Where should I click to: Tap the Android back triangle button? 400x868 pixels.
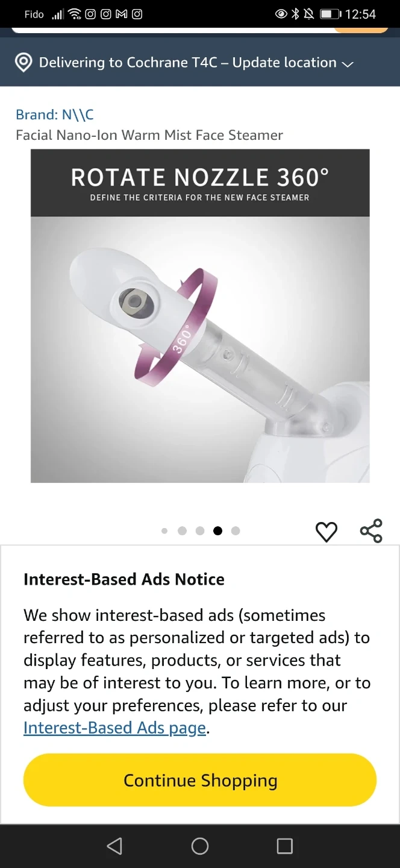(114, 846)
